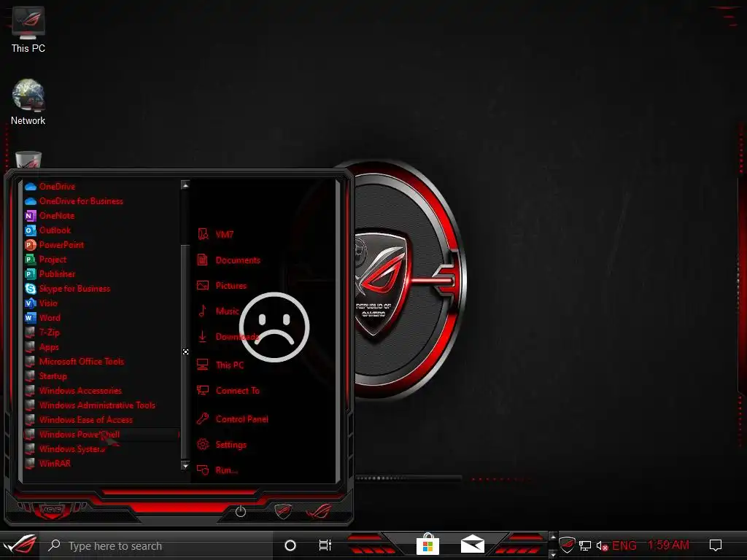This screenshot has height=560, width=747.
Task: Expand the Microsoft Office Tools folder
Action: [101, 362]
